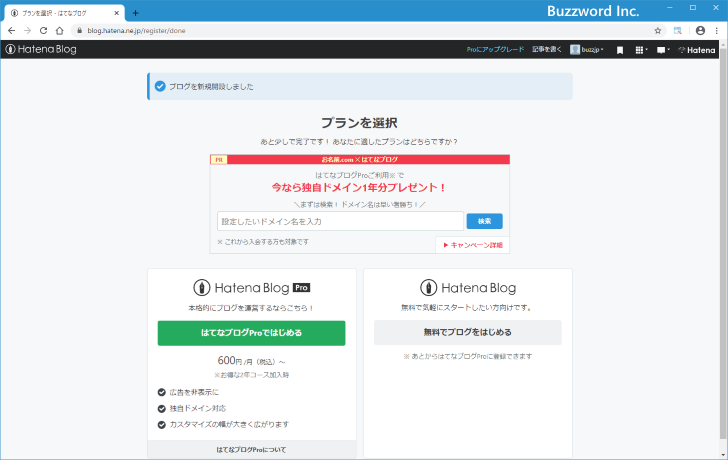The image size is (728, 460).
Task: Go to browser home page icon
Action: pos(59,31)
